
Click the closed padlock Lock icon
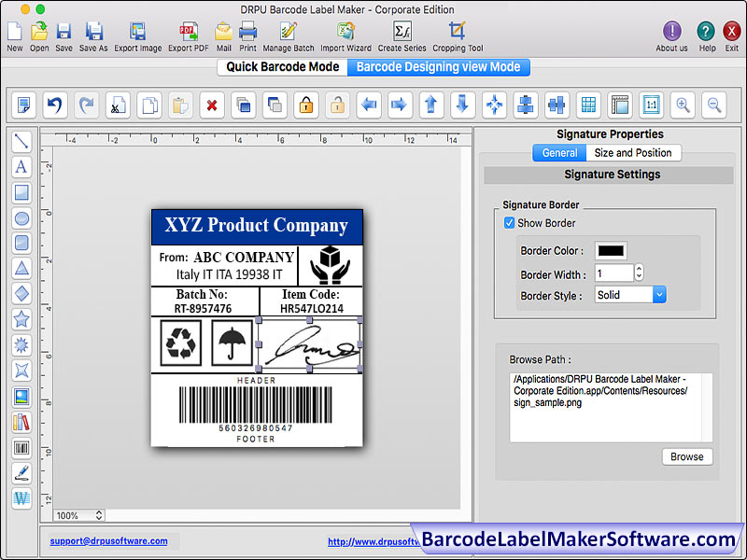coord(306,105)
